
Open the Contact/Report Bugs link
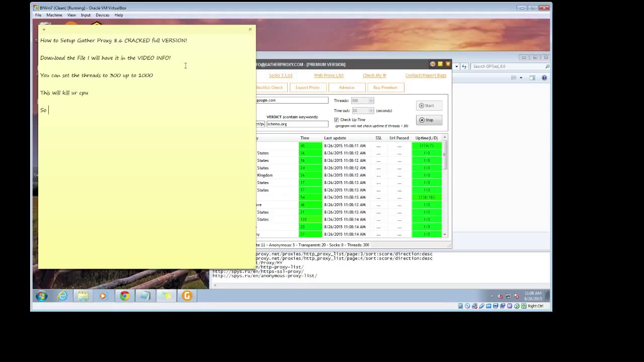tap(426, 75)
